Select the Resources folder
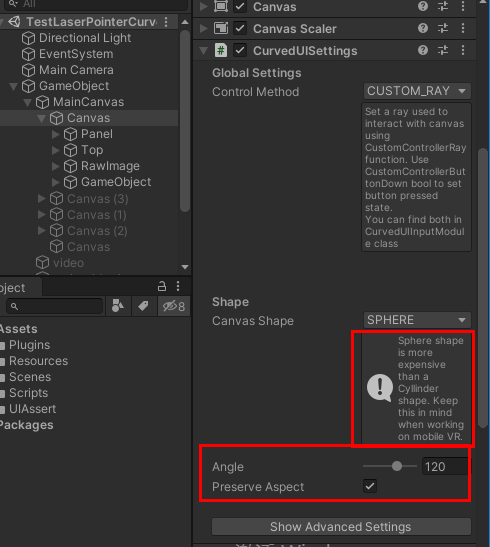Viewport: 490px width, 547px height. click(38, 361)
